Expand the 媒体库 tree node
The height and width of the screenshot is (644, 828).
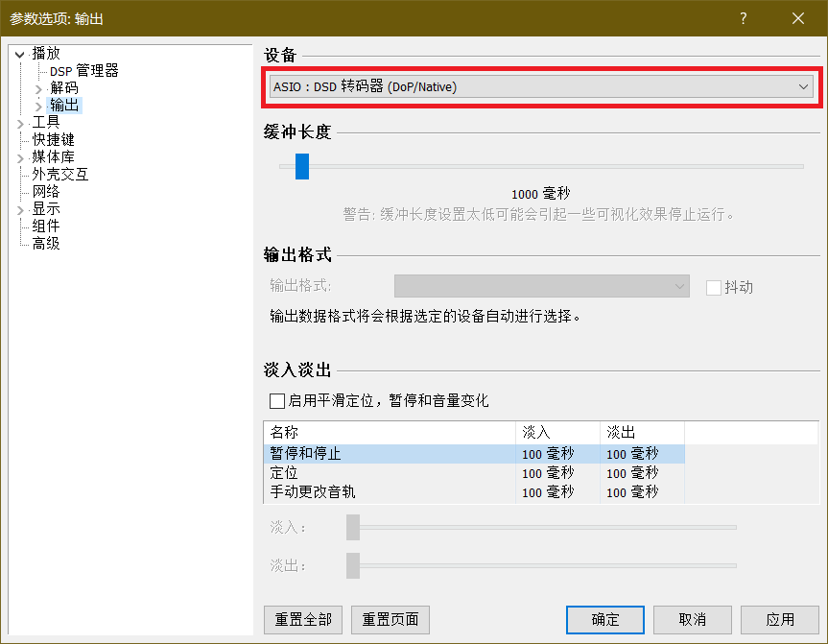(20, 157)
